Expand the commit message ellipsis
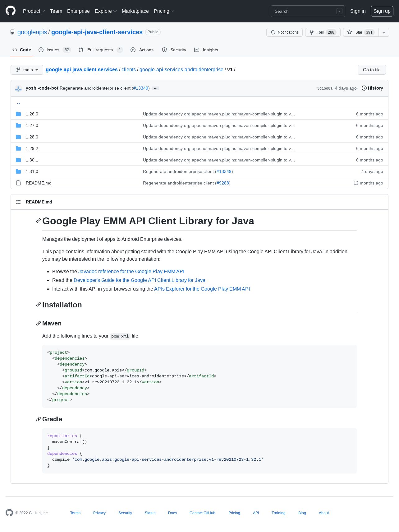 click(x=156, y=88)
